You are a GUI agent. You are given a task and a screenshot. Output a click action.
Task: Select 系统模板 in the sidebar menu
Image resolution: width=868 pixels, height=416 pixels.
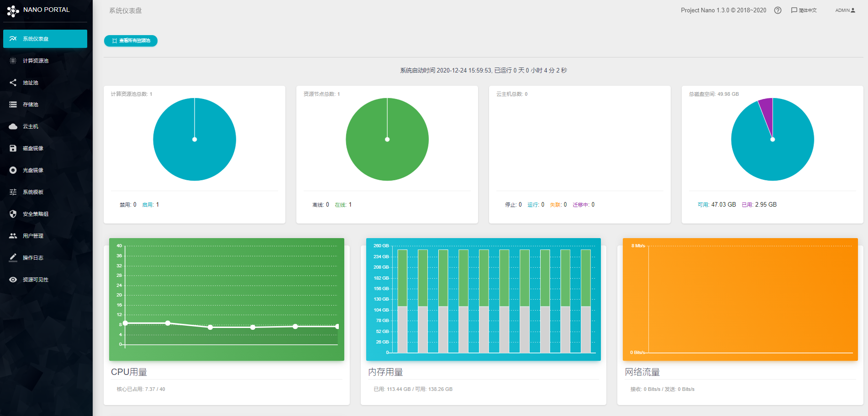[x=45, y=192]
